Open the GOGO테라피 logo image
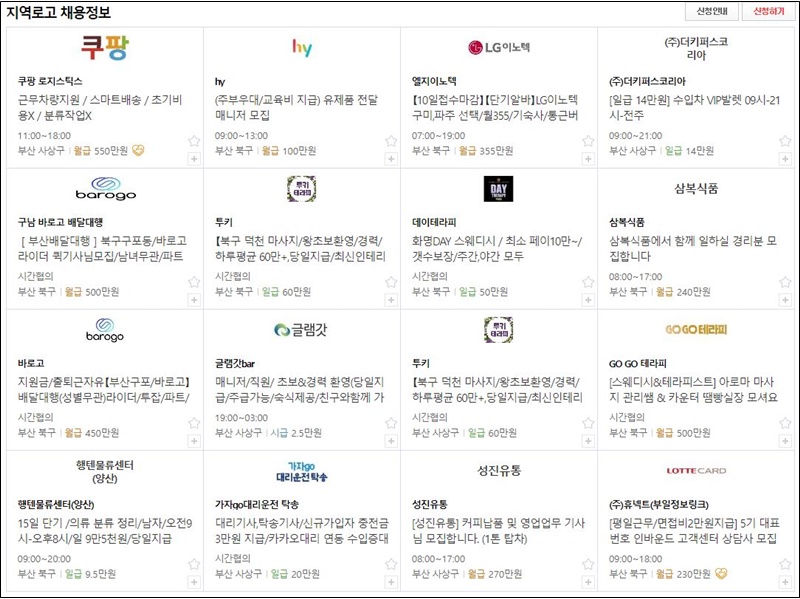 pos(696,330)
